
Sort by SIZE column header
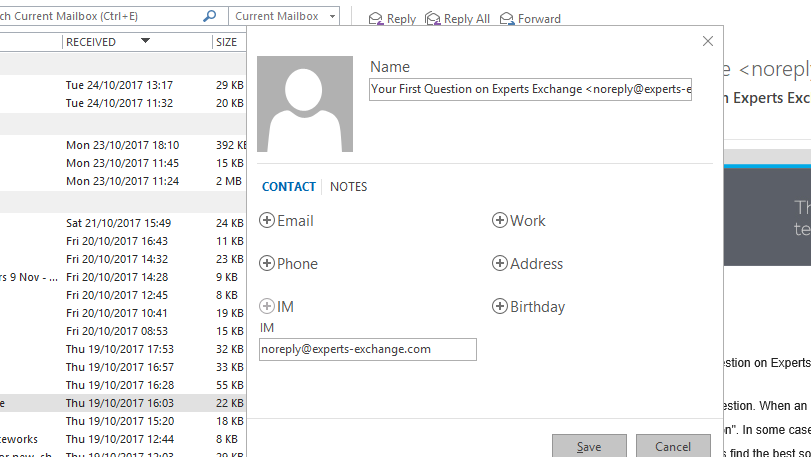click(229, 42)
